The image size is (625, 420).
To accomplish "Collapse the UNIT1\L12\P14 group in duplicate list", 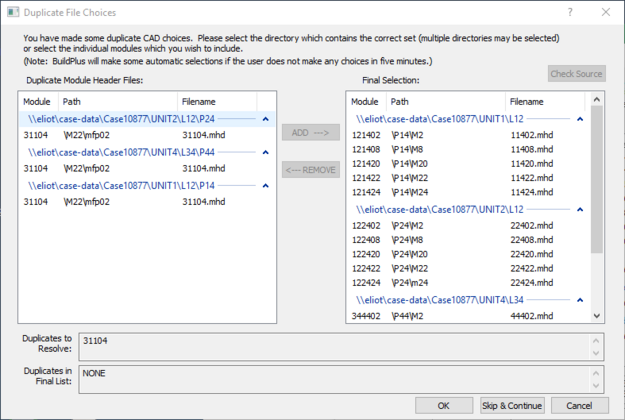I will (x=265, y=186).
